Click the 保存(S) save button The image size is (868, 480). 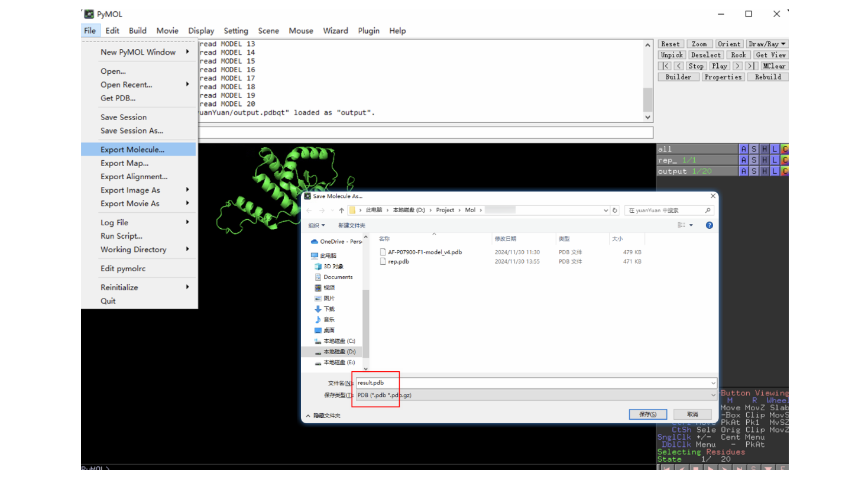[648, 414]
